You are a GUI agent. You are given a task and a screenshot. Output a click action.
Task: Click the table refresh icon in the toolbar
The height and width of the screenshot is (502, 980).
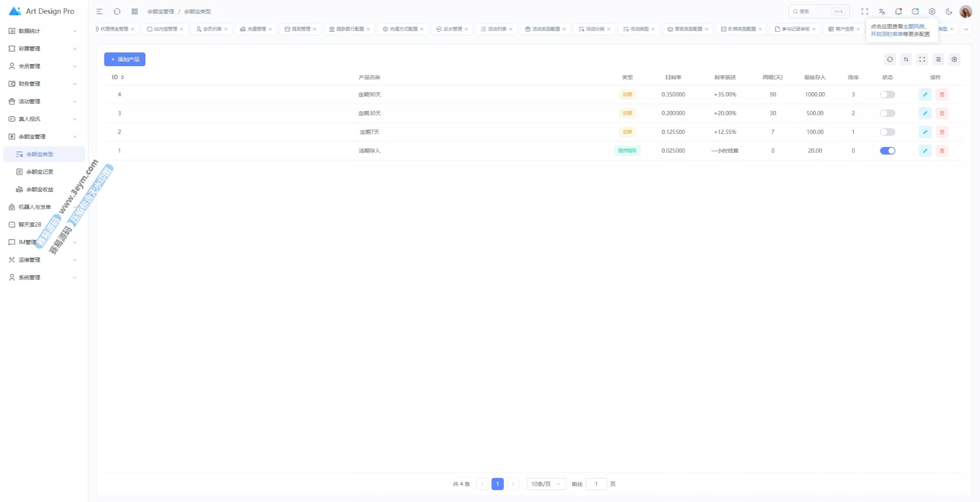pyautogui.click(x=890, y=59)
